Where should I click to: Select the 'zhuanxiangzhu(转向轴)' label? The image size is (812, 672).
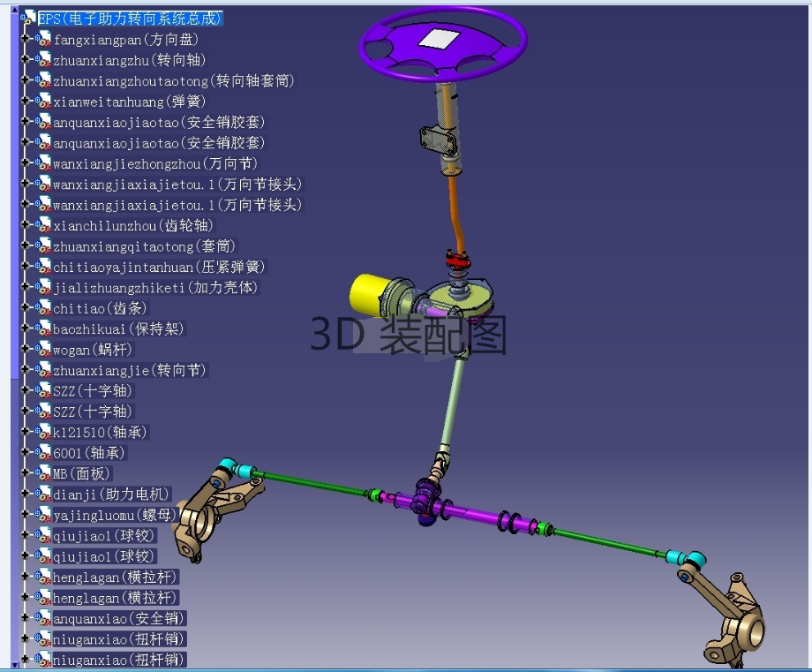tap(130, 60)
